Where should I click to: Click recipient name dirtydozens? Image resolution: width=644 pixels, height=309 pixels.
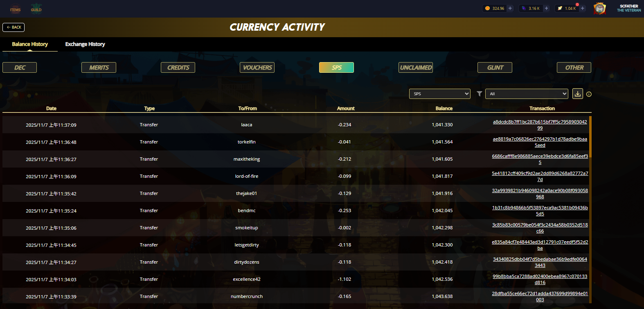click(x=247, y=262)
